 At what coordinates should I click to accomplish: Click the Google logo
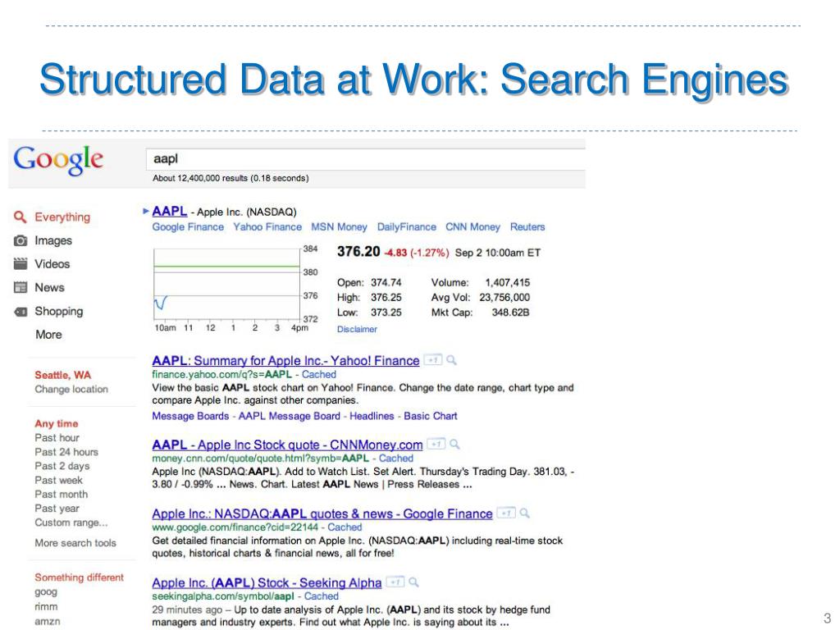point(58,160)
